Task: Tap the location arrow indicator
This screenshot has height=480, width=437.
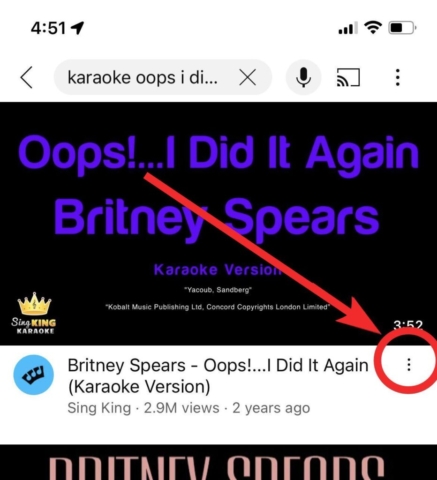Action: (x=77, y=28)
